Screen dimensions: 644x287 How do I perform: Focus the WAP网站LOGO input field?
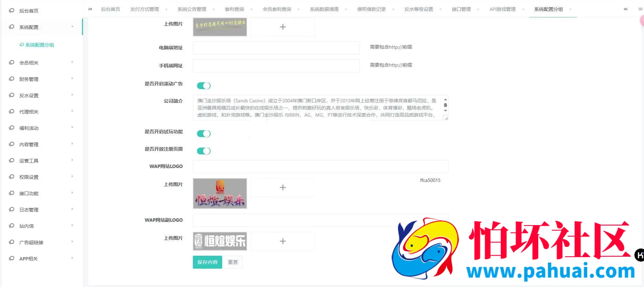coord(320,167)
